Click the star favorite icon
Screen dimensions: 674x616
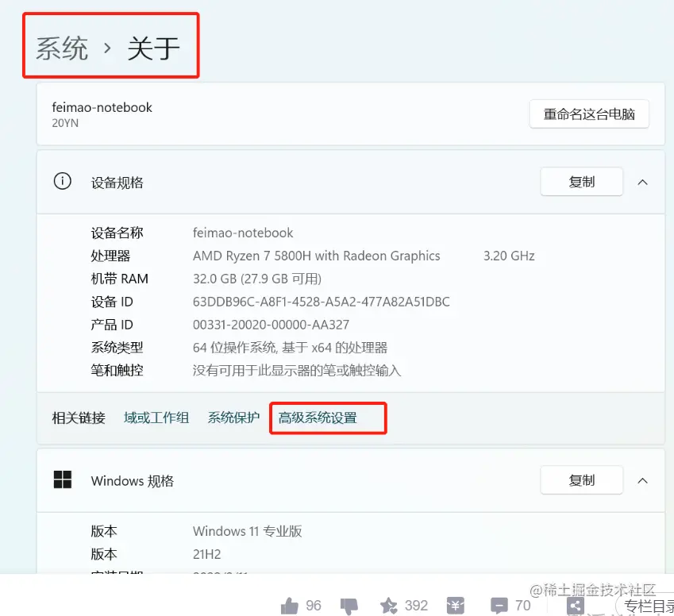tap(389, 606)
